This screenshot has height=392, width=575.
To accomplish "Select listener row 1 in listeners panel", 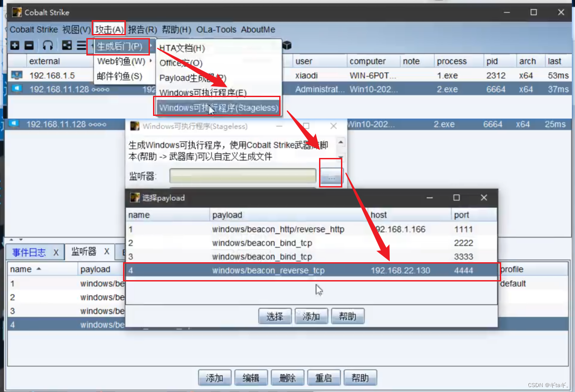I will 66,283.
